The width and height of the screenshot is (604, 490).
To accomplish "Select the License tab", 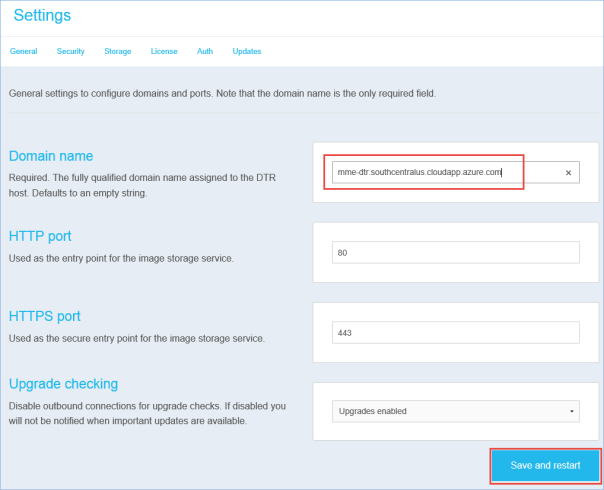I will click(163, 50).
